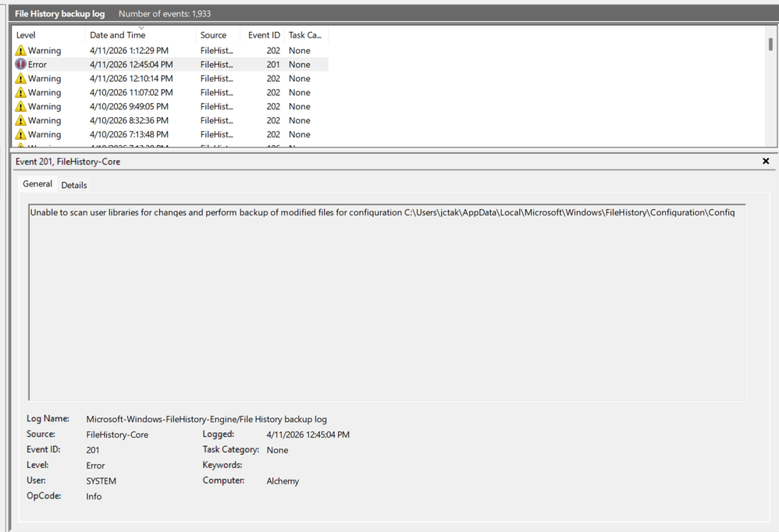Sort by the Task Category column header

coord(306,35)
